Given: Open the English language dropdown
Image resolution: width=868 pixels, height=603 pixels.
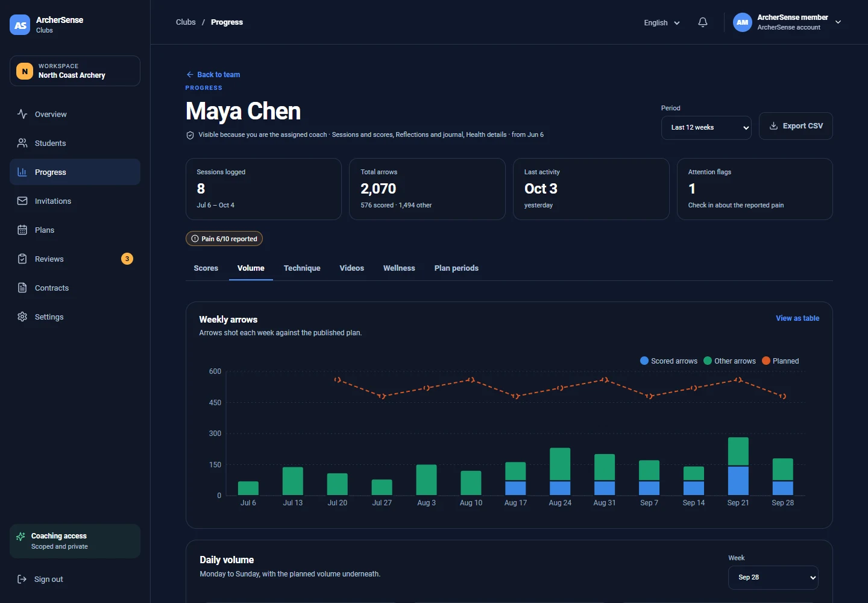Looking at the screenshot, I should click(662, 22).
